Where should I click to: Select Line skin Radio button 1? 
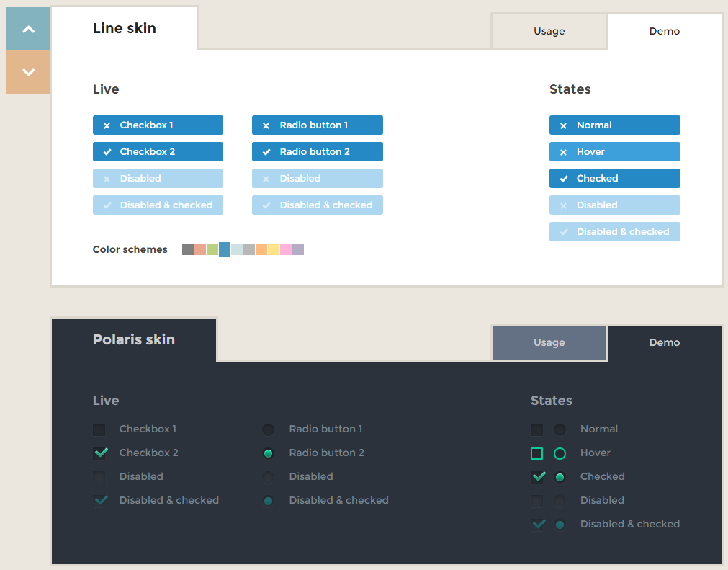pyautogui.click(x=318, y=125)
